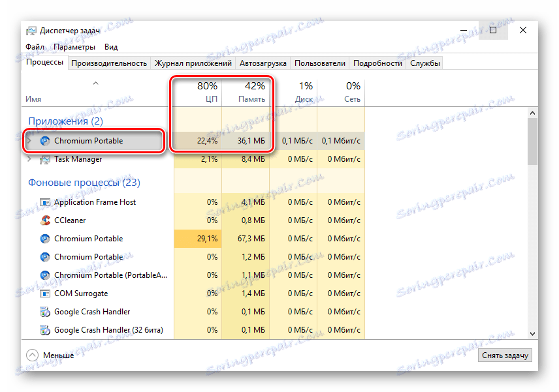Click the 0,1 МБ/с disk cell

click(x=293, y=141)
